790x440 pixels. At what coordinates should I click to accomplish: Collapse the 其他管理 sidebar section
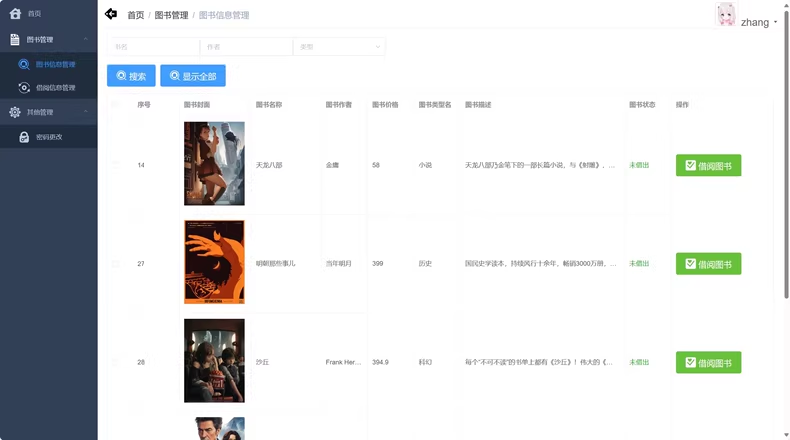tap(49, 112)
